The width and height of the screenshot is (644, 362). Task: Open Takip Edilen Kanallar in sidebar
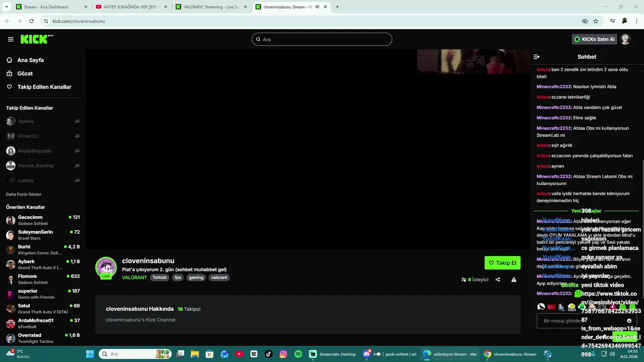[44, 87]
